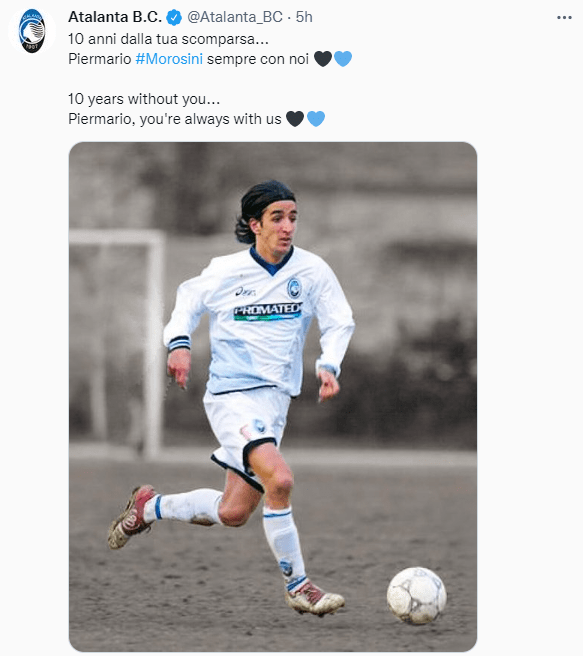
Task: Open the attached player photo
Action: point(273,397)
